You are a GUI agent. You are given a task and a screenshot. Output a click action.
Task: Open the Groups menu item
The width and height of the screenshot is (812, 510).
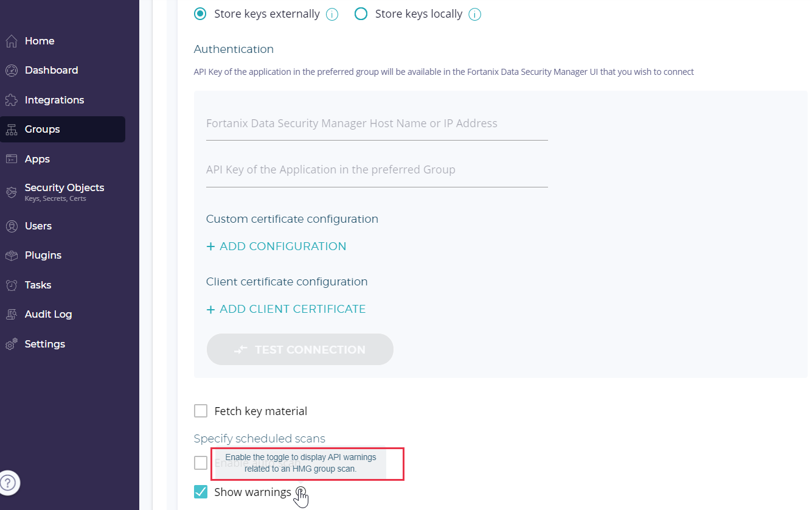click(42, 130)
